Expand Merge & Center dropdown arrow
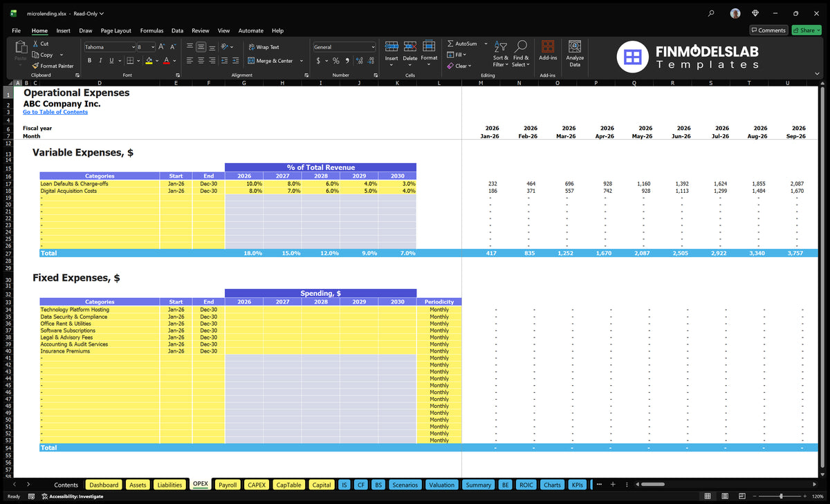This screenshot has height=504, width=830. tap(302, 61)
